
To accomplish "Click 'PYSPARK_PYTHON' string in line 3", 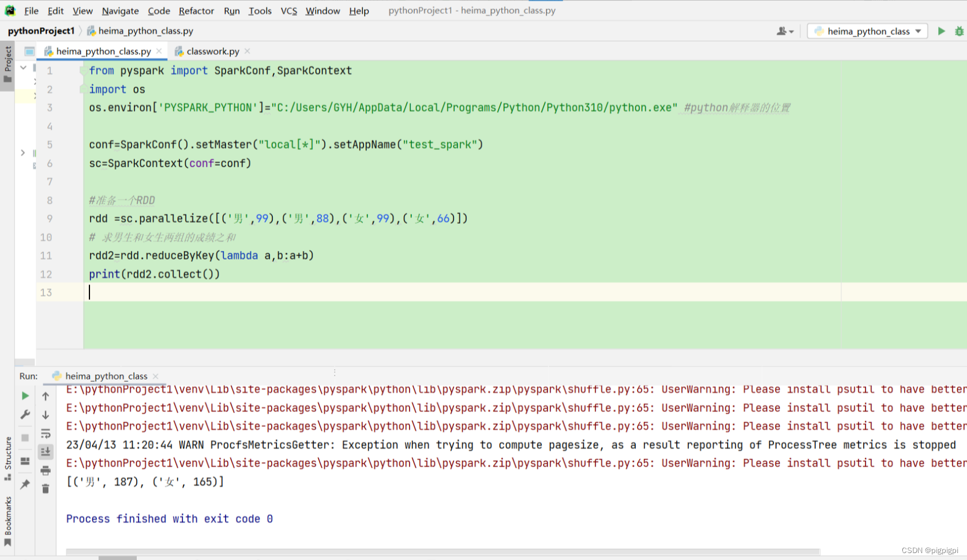I will (x=208, y=107).
